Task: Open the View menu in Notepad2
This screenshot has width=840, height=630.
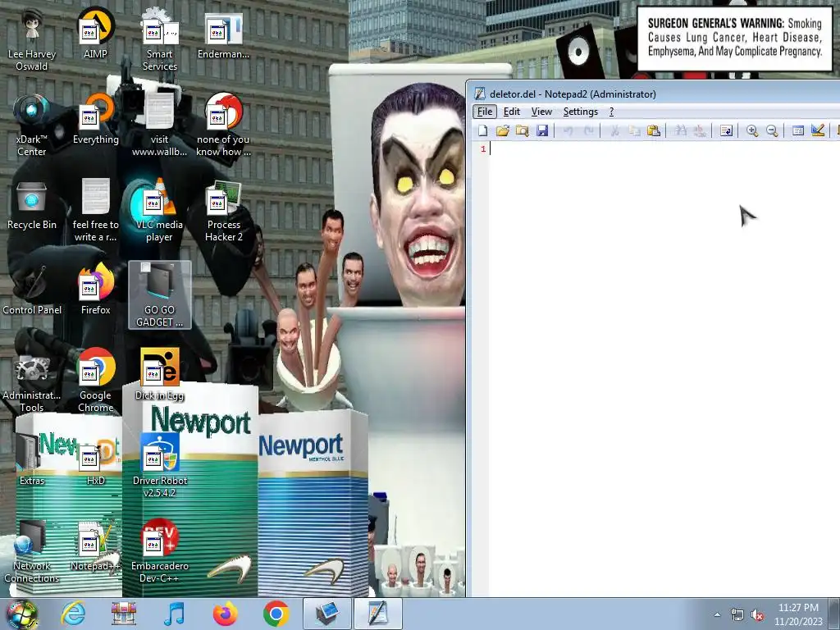Action: coord(541,112)
